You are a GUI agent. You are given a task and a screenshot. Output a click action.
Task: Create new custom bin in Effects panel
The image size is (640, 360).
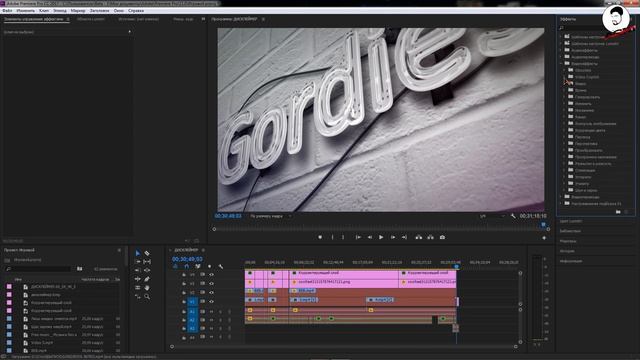click(x=618, y=212)
